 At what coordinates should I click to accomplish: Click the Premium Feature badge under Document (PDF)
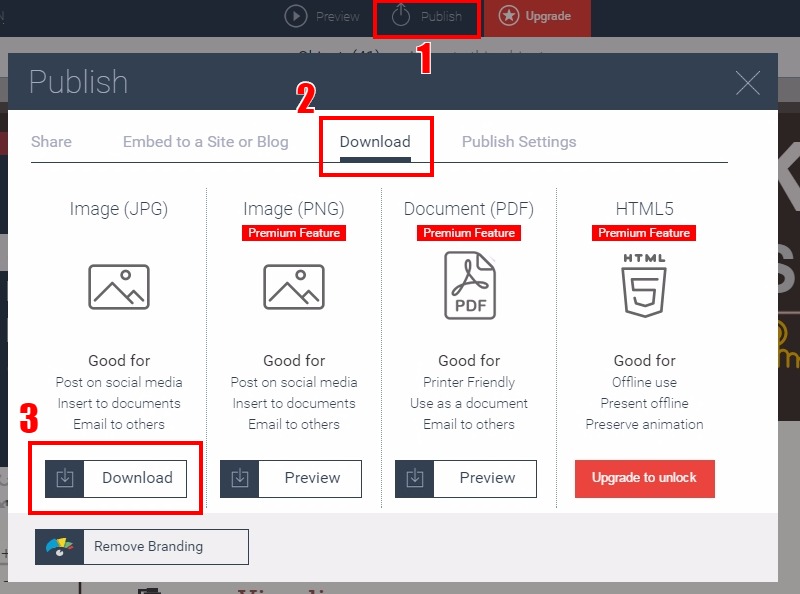pyautogui.click(x=469, y=233)
